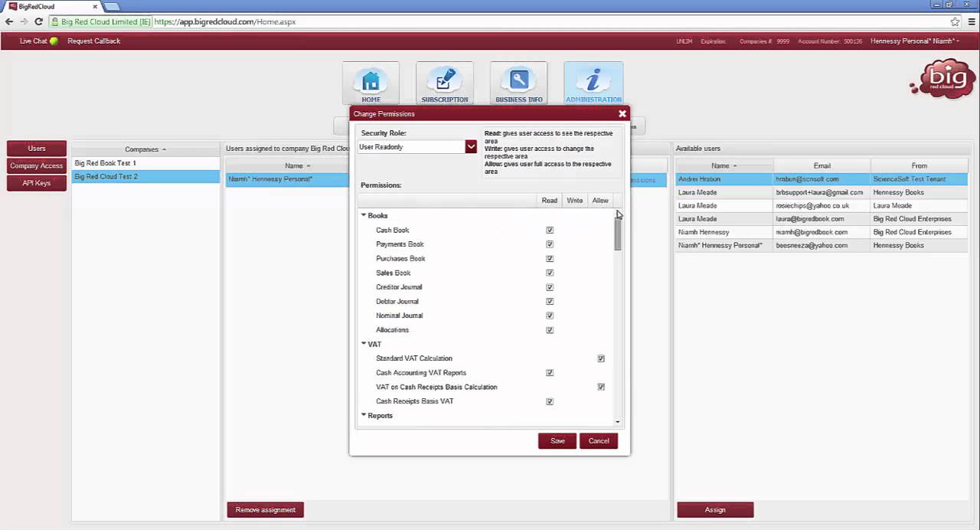The image size is (980, 530).
Task: Click the Big Red Cloud logo
Action: [943, 79]
